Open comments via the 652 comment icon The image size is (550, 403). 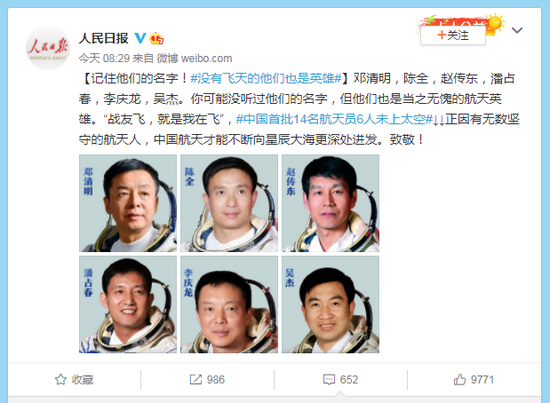pos(340,380)
